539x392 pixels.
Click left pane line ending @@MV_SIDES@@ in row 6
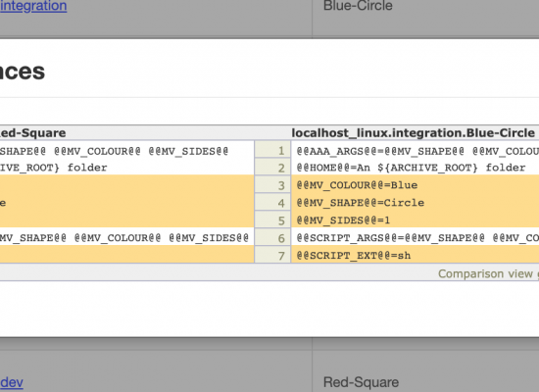coord(124,237)
